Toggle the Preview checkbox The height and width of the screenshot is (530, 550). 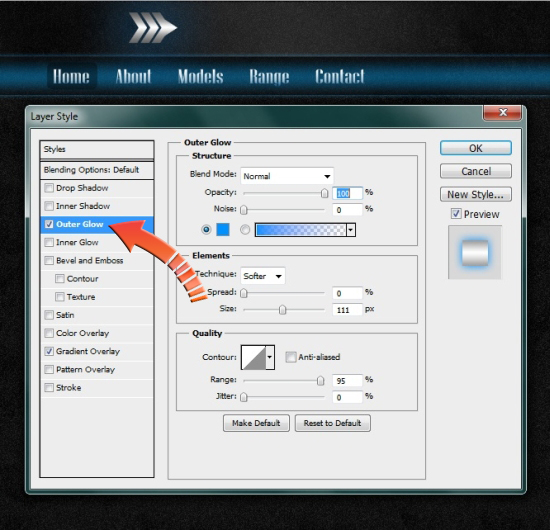(x=456, y=214)
